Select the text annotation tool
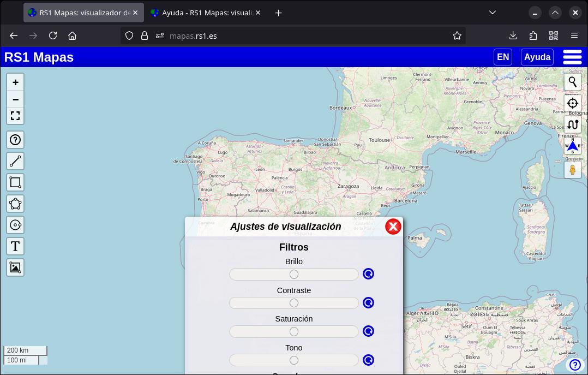The height and width of the screenshot is (375, 588). (15, 246)
